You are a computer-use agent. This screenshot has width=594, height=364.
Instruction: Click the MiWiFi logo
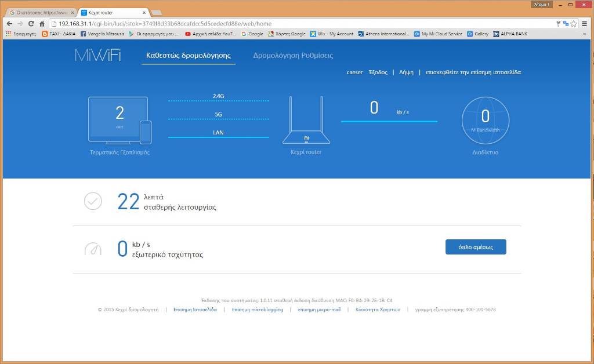click(97, 56)
